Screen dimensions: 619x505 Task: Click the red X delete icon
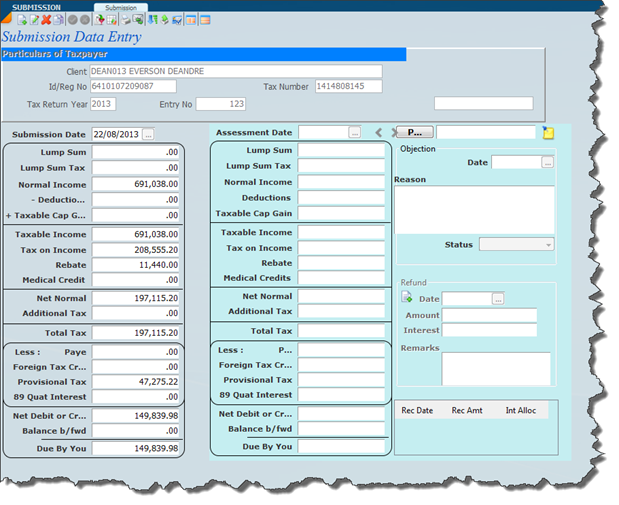coord(46,20)
